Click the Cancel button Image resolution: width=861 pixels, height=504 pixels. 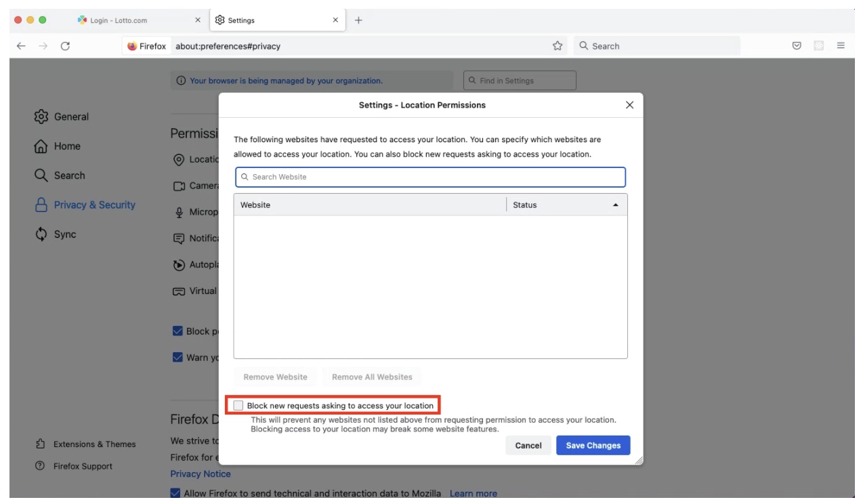coord(528,445)
